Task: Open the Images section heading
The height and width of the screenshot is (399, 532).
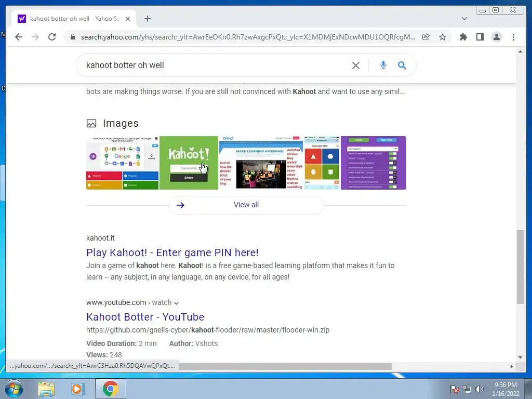Action: click(x=121, y=123)
